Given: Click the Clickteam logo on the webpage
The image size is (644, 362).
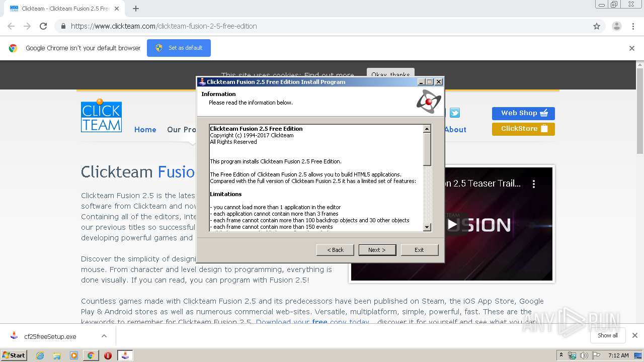Looking at the screenshot, I should (x=101, y=116).
